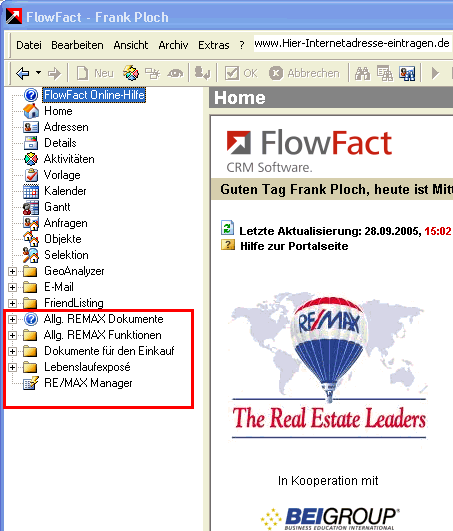Screen dimensions: 453x531
Task: Expand Allg. REMAX Funktionen folder
Action: [x=12, y=335]
